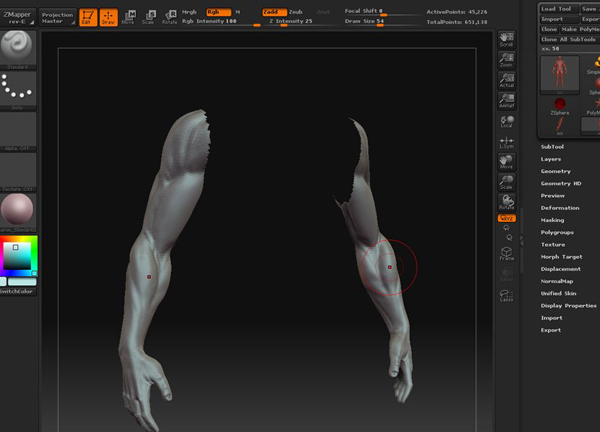Expand the Geometry section
This screenshot has width=600, height=432.
556,171
